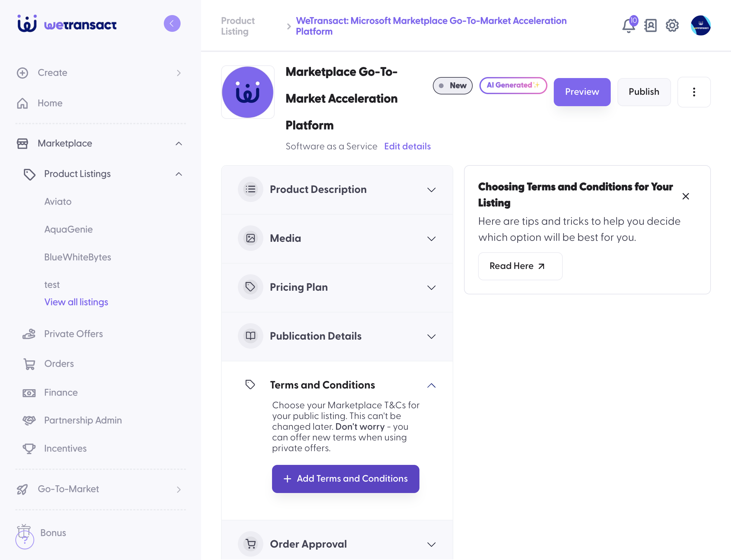Image resolution: width=731 pixels, height=560 pixels.
Task: Click the Preview button
Action: tap(582, 92)
